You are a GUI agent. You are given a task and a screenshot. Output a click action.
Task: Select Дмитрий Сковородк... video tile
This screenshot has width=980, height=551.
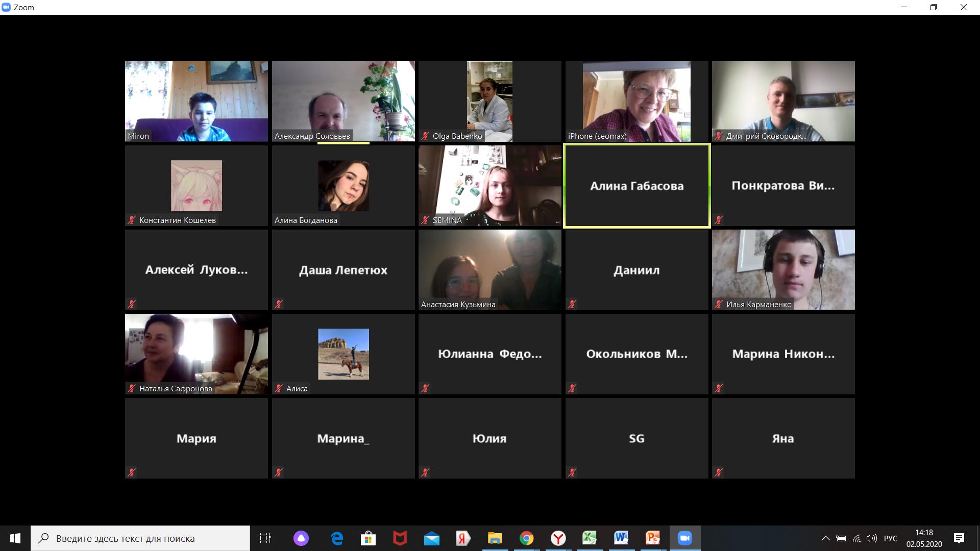click(x=783, y=102)
